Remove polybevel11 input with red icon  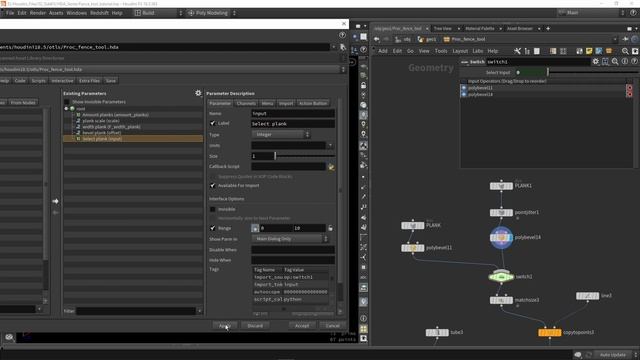pos(629,88)
